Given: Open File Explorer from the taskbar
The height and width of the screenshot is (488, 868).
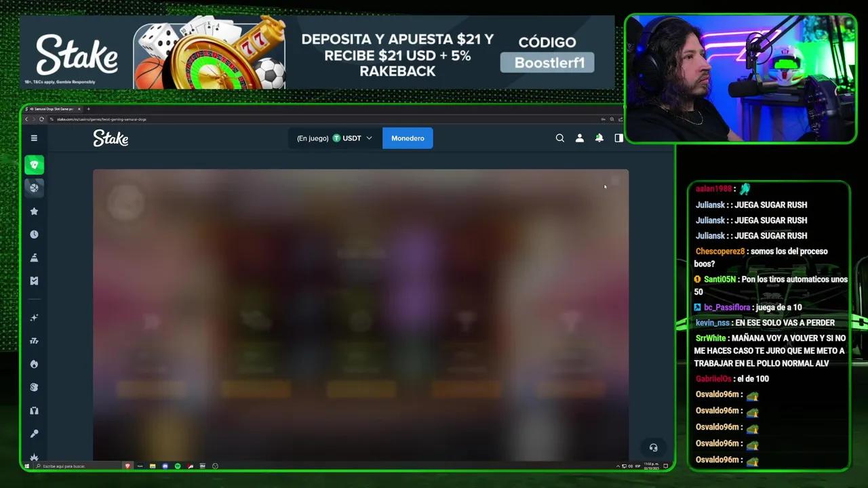Looking at the screenshot, I should [153, 466].
